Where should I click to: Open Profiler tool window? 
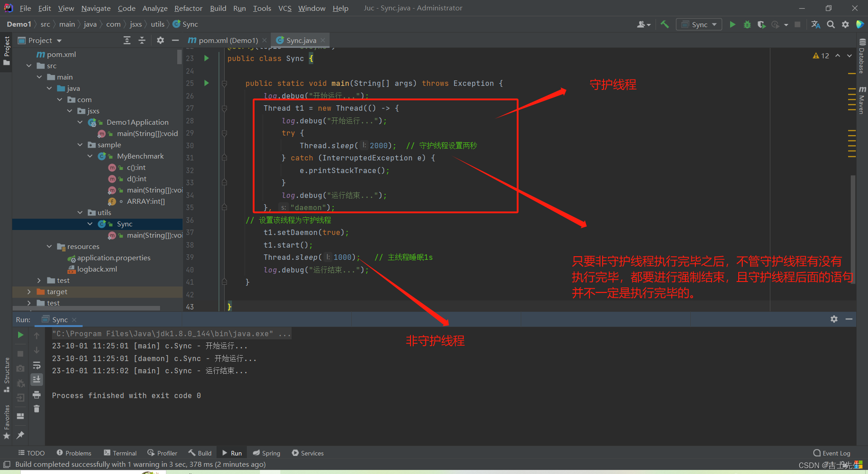(162, 453)
